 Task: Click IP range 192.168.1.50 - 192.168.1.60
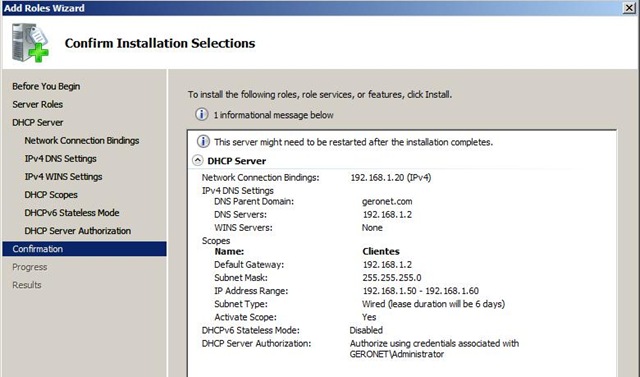420,291
